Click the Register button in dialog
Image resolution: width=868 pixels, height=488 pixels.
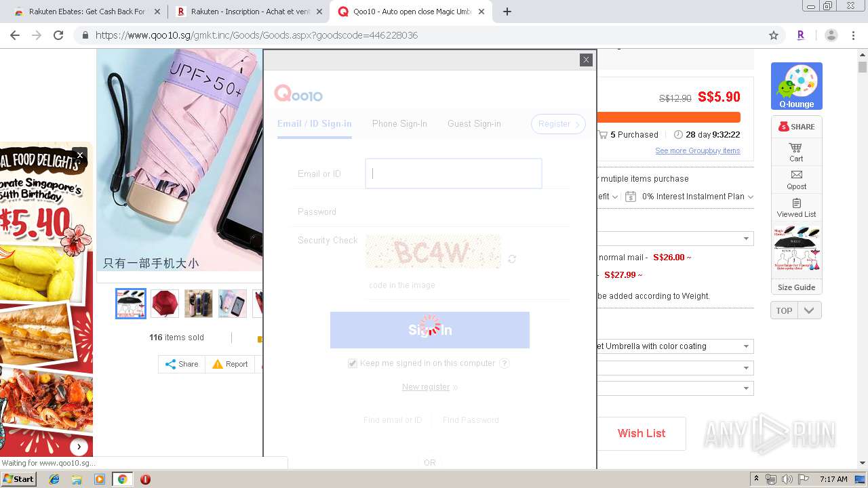coord(558,124)
